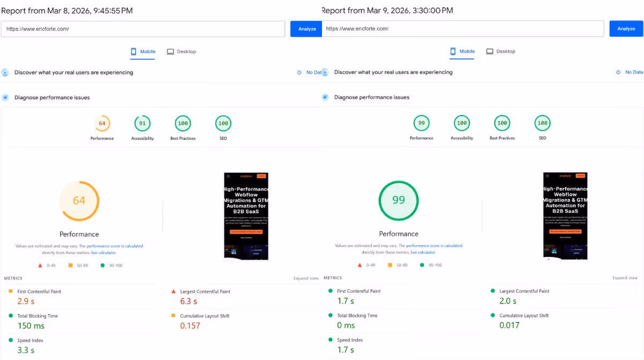Screen dimensions: 644x360
Task: Click the First Contentful Paint value 1.7 s
Action: point(346,301)
